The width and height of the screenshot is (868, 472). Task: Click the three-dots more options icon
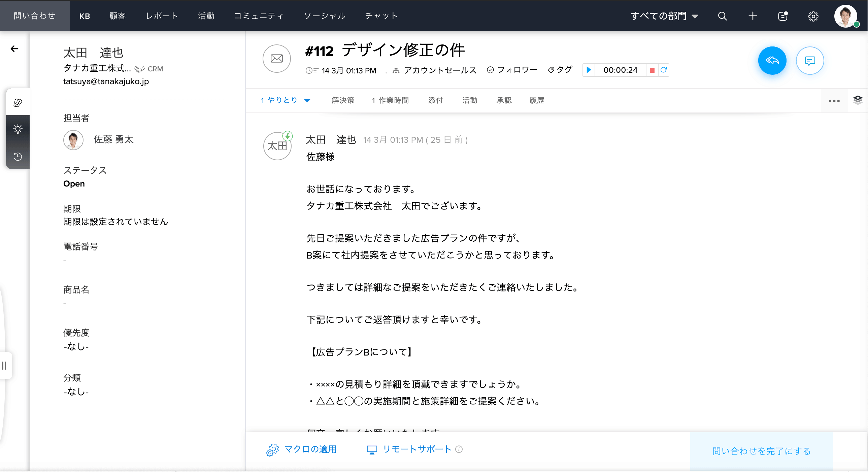point(834,101)
